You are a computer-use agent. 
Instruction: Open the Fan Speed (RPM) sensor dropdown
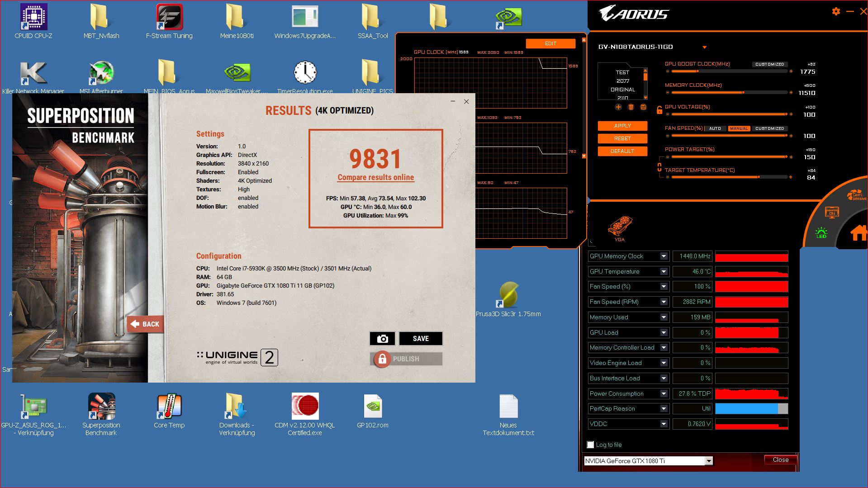(x=664, y=302)
